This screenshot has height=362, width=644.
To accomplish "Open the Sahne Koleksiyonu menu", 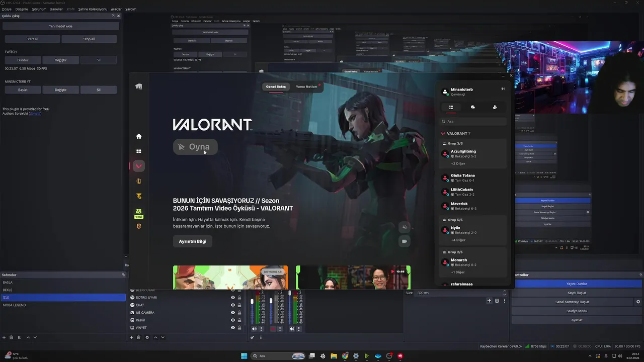I will [x=93, y=9].
